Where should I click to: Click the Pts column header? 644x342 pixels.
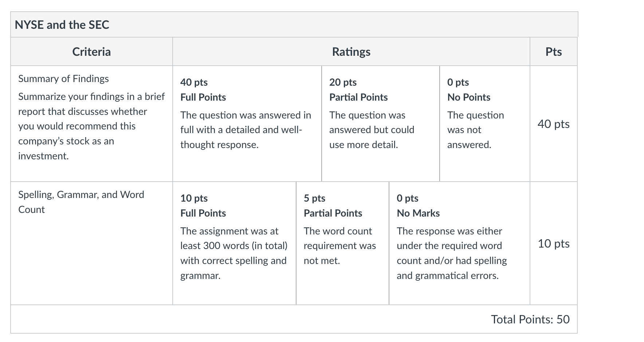(554, 52)
